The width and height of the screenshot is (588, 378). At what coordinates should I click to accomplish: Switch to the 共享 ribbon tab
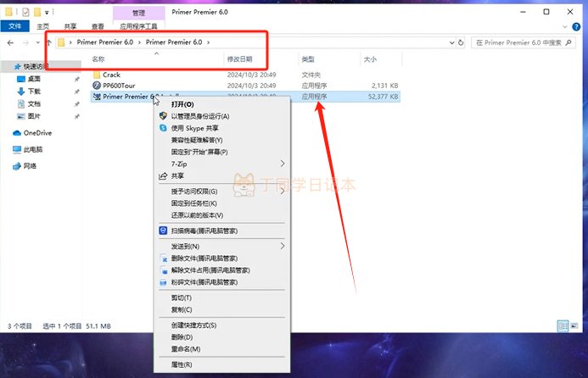[70, 26]
